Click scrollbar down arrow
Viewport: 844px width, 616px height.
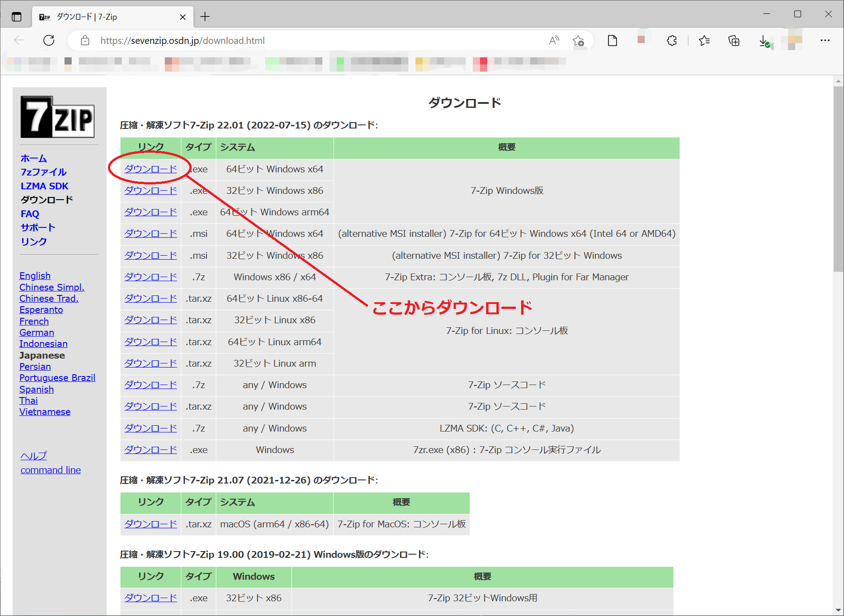point(838,610)
